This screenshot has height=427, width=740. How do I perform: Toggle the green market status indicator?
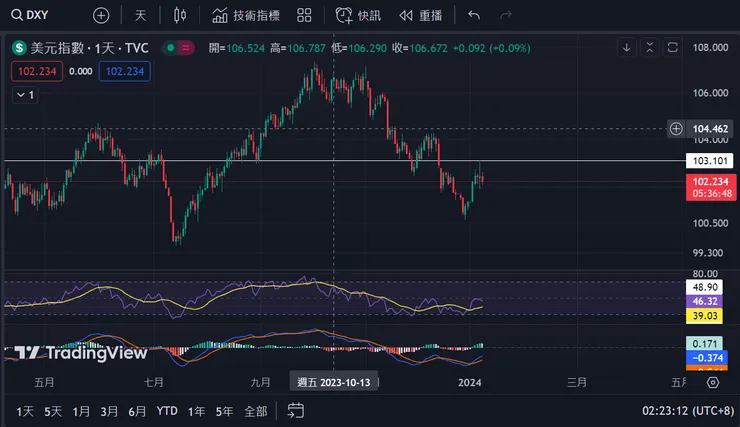[171, 48]
